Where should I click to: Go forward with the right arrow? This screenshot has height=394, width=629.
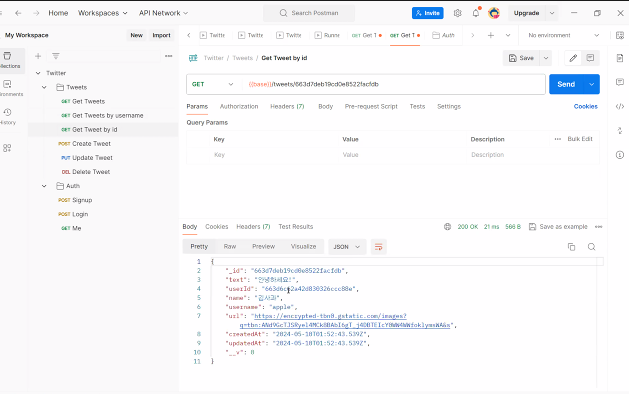tap(36, 13)
